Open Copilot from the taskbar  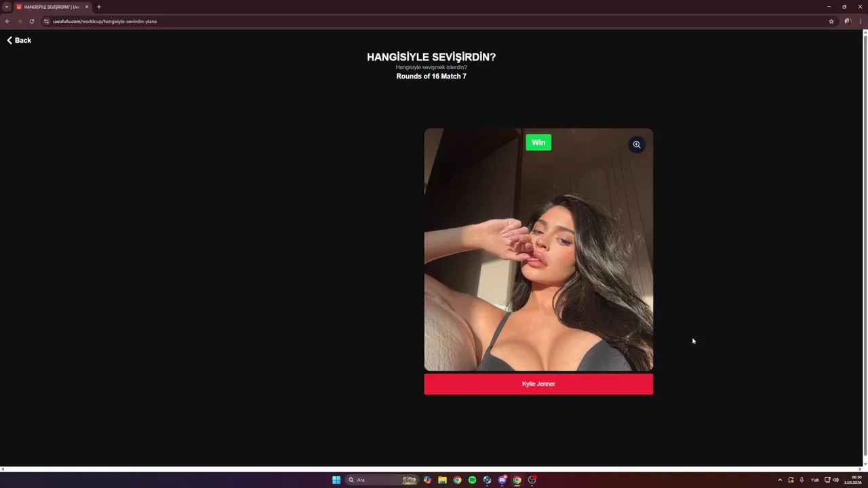(427, 480)
